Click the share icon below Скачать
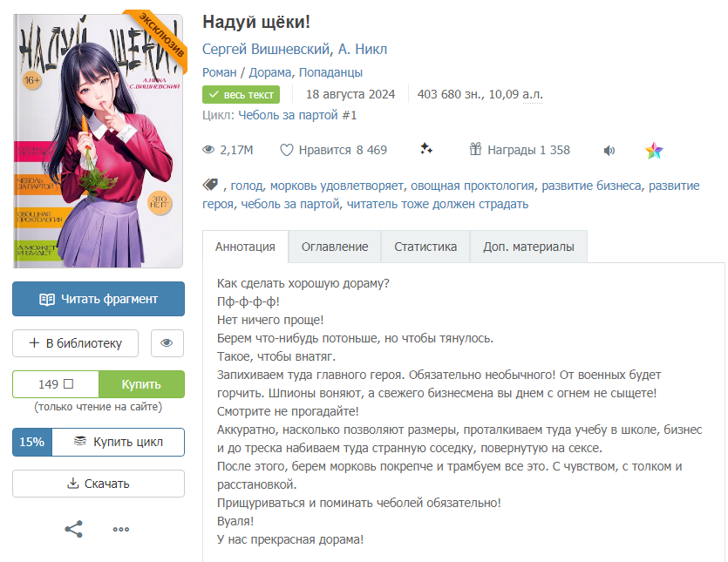 click(x=73, y=529)
